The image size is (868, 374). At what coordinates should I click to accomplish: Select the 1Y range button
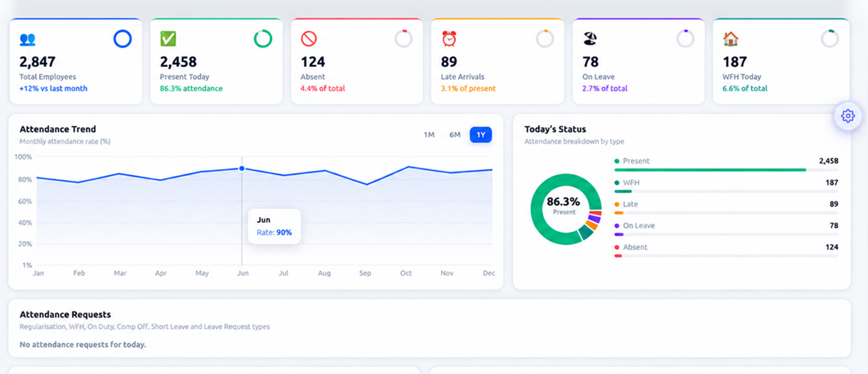click(481, 135)
